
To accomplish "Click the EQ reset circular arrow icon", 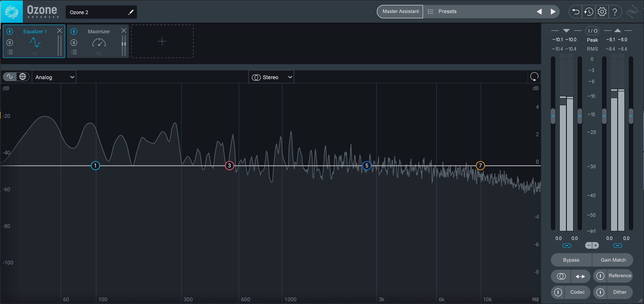I will pos(534,77).
